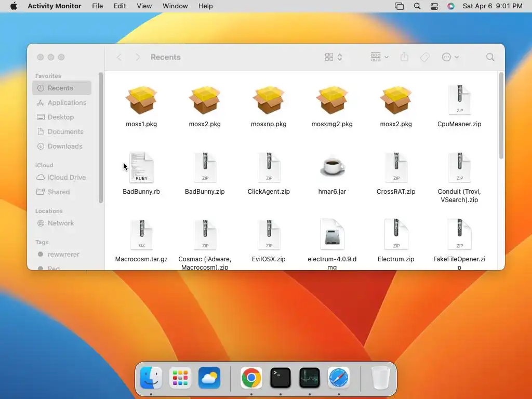The width and height of the screenshot is (532, 399).
Task: Open the Trash in the Dock
Action: pos(380,378)
